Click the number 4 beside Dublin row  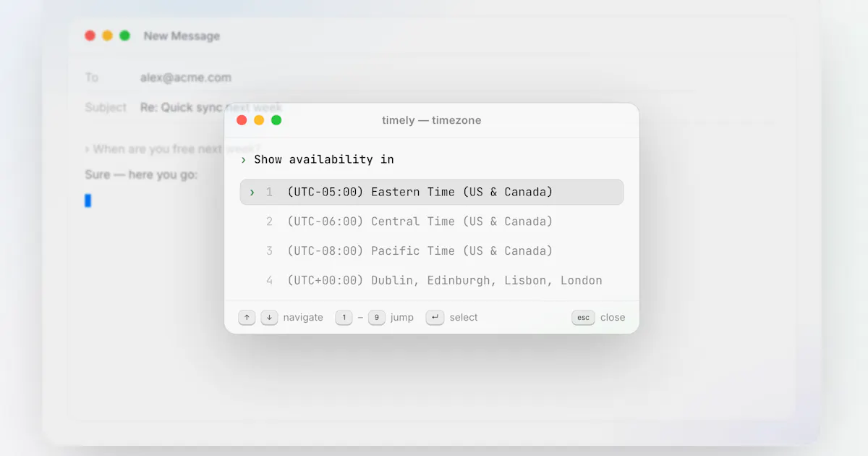270,281
